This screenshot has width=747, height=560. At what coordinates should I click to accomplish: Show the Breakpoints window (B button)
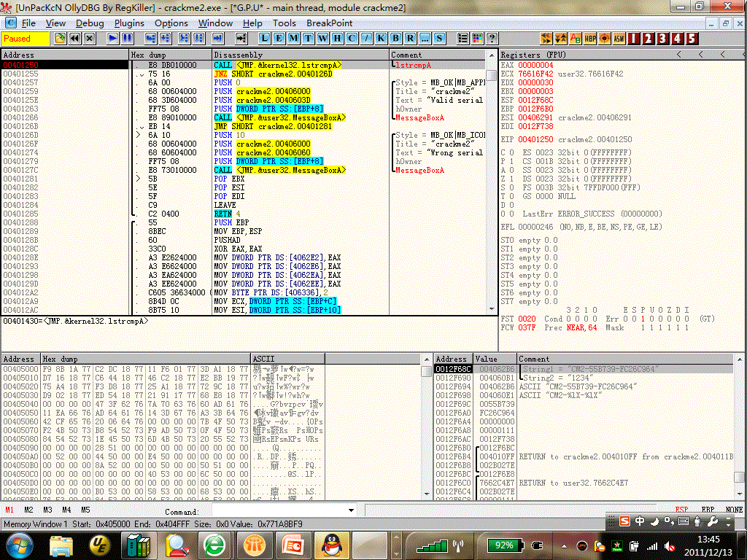(x=395, y=38)
